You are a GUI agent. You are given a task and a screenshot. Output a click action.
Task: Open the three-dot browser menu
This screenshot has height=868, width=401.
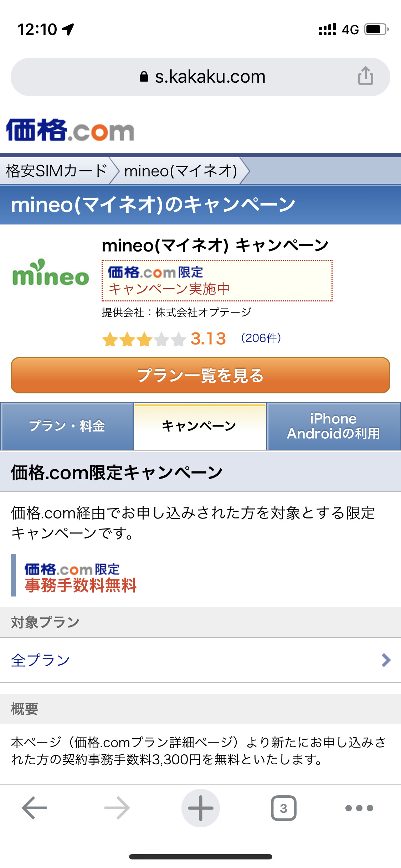359,808
